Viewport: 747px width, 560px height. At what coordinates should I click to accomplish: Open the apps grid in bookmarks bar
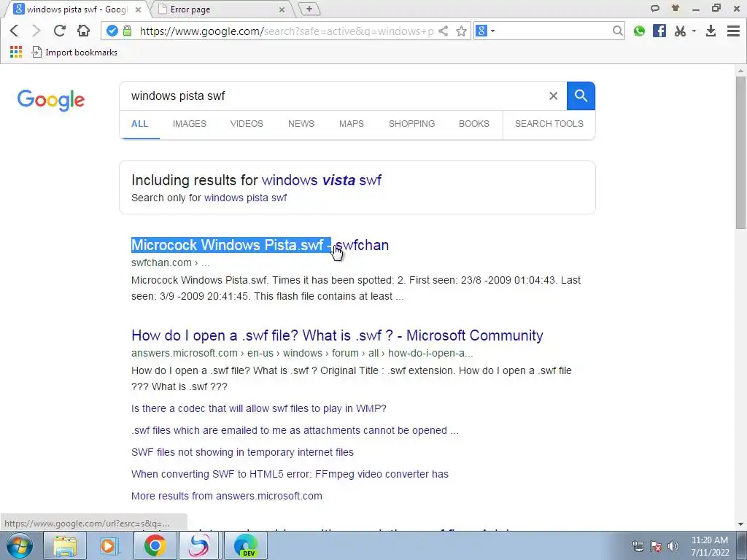tap(16, 52)
